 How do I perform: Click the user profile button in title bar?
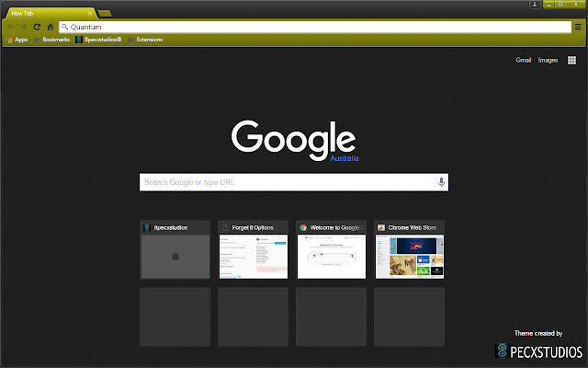click(535, 4)
